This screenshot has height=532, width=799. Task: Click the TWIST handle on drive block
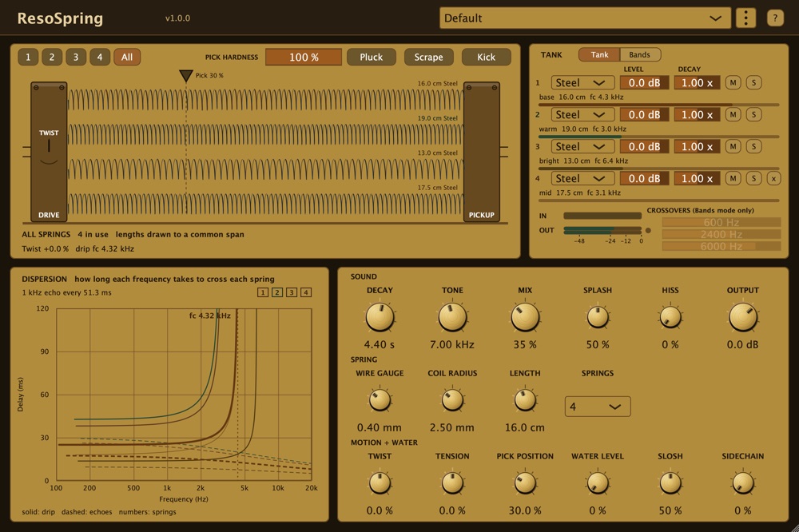click(49, 146)
